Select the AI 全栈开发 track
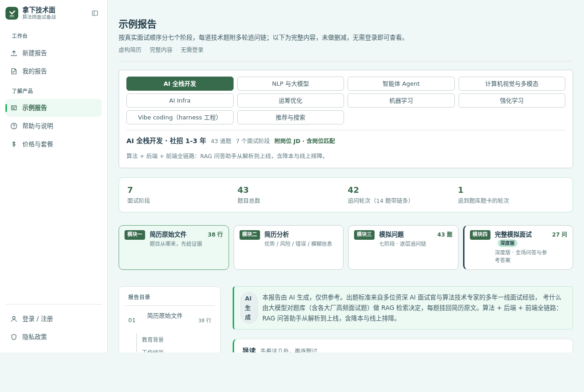This screenshot has width=584, height=392. tap(180, 84)
